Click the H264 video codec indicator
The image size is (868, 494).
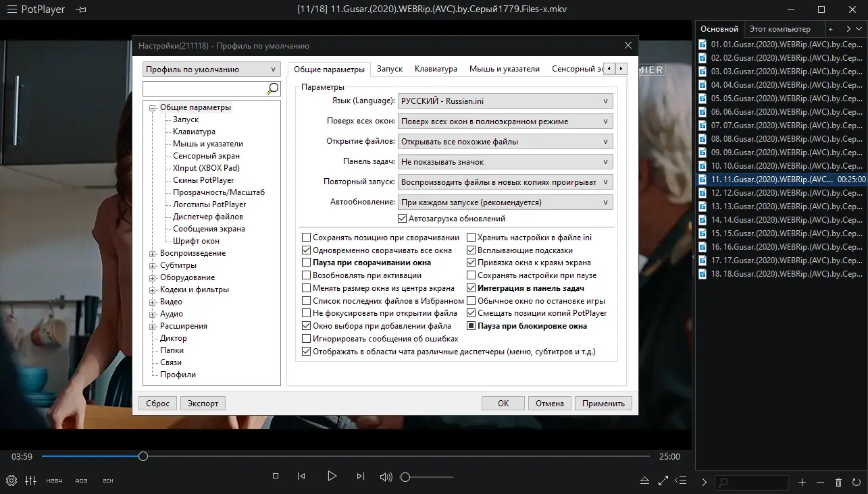(x=55, y=481)
